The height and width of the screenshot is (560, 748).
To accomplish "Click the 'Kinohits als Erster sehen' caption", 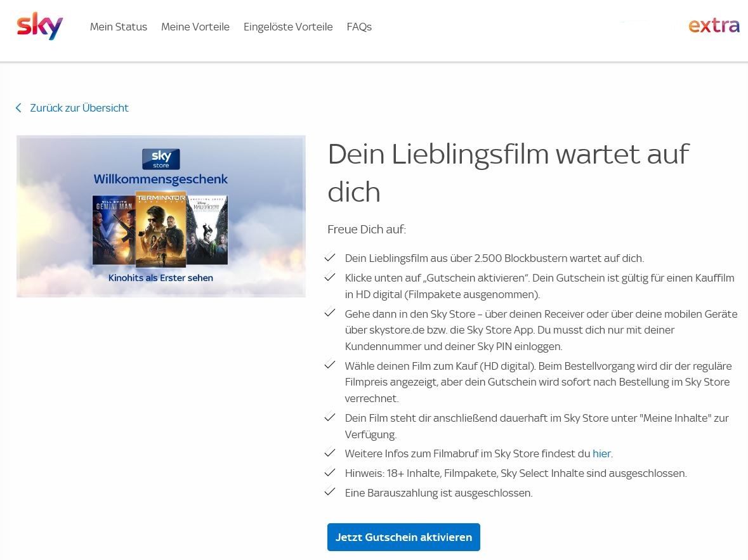I will pos(161,278).
